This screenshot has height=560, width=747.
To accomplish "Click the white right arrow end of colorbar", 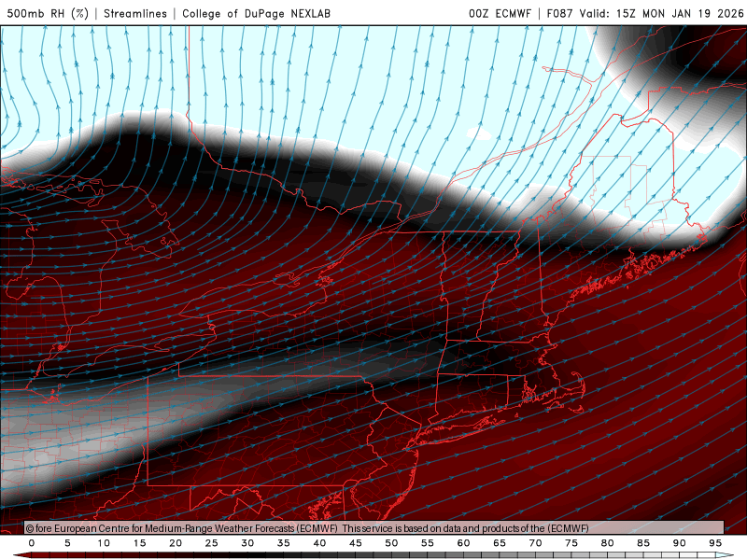I will click(725, 555).
